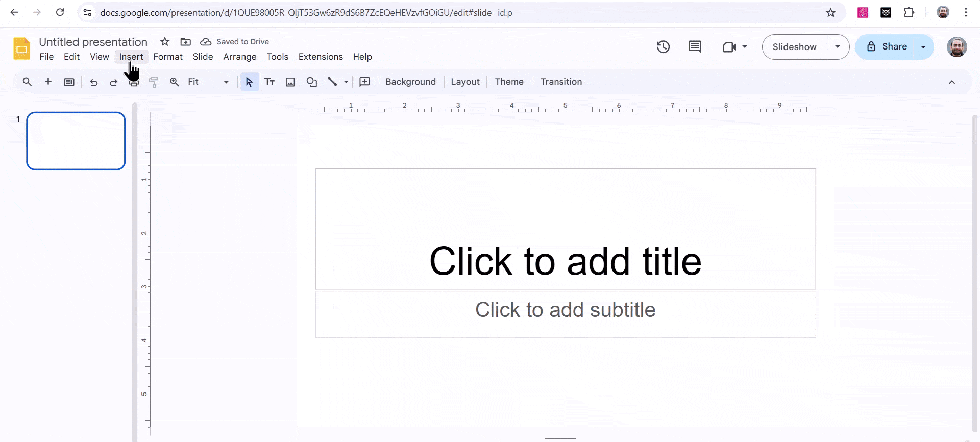
Task: Open version history clock icon
Action: pyautogui.click(x=663, y=47)
